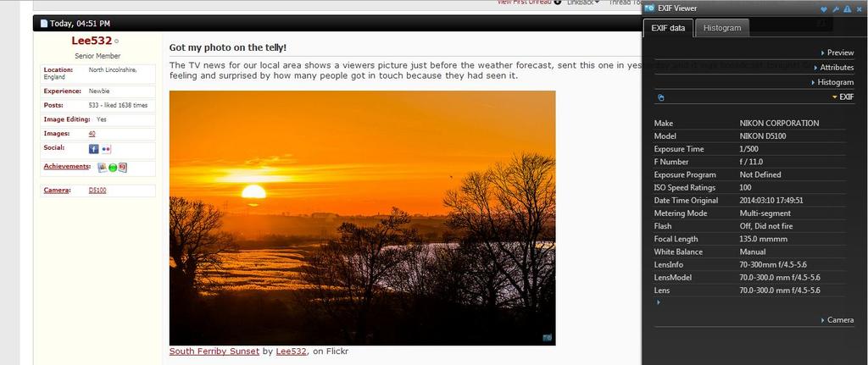Collapse the EXIF section
This screenshot has height=365, width=868.
point(843,97)
